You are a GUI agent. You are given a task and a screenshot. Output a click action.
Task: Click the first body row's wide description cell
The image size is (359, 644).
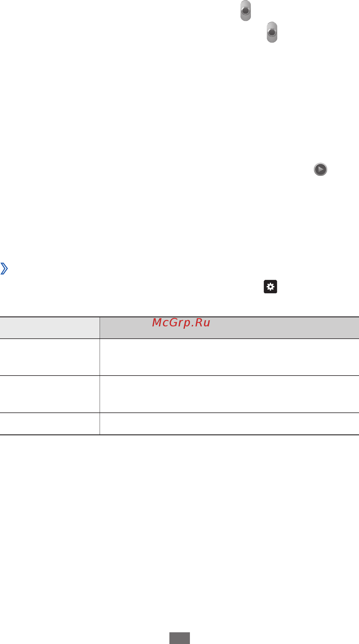click(229, 357)
